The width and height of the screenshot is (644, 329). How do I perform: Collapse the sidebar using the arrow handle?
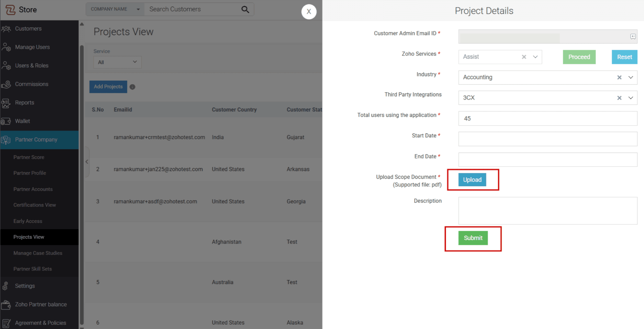pos(87,162)
